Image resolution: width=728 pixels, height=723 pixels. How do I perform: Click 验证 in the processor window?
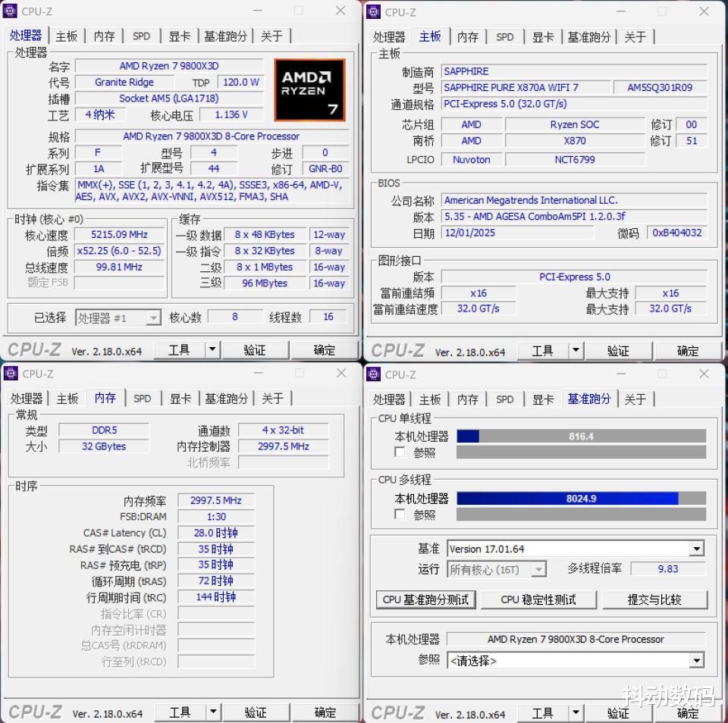255,350
